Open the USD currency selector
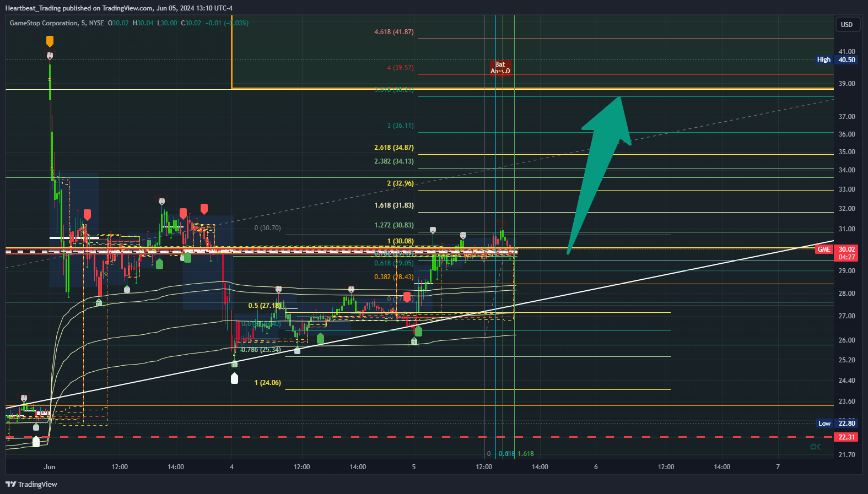This screenshot has width=868, height=494. pyautogui.click(x=847, y=24)
